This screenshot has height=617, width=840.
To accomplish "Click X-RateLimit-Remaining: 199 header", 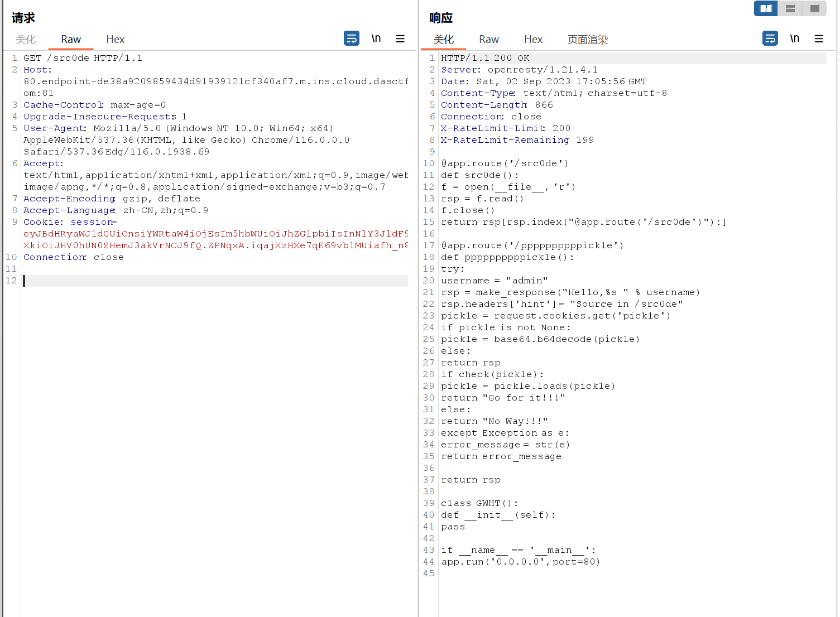I will (517, 140).
